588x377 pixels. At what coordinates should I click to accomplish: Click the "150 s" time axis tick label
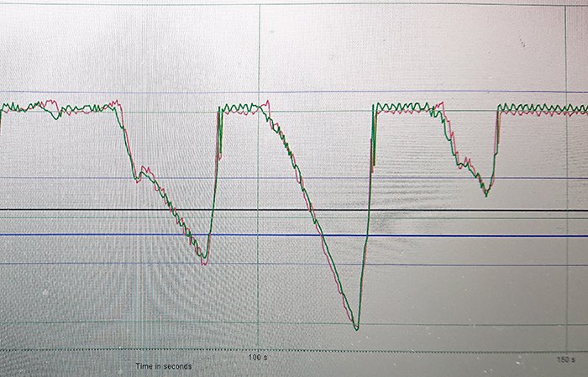pos(566,359)
